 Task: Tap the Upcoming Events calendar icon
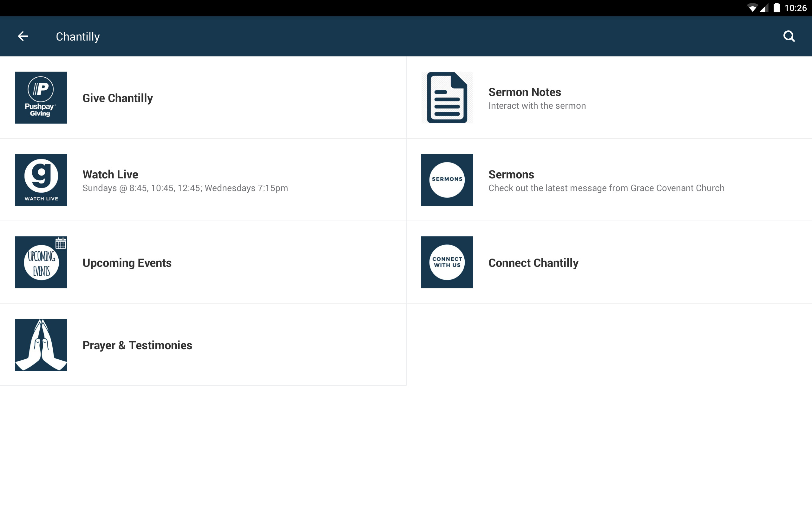[41, 262]
